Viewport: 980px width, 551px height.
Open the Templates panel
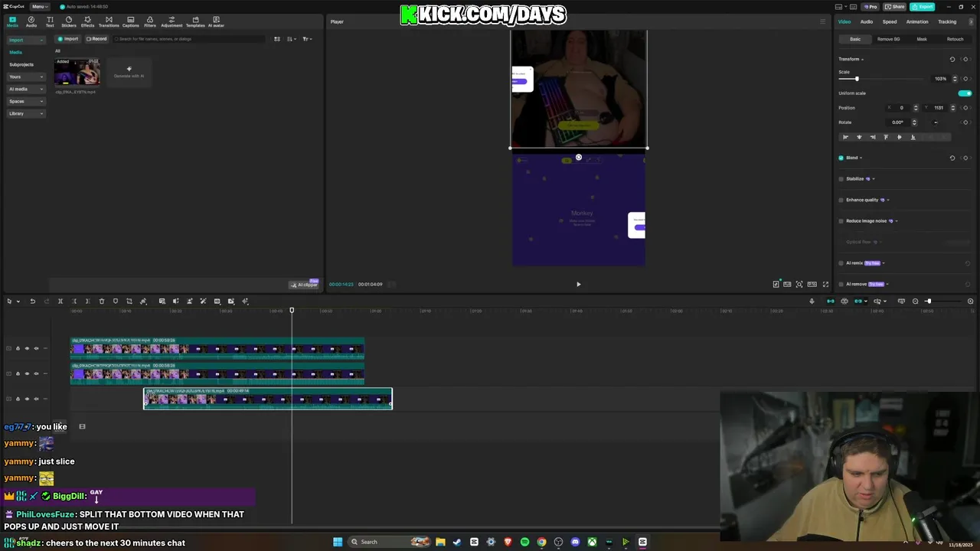click(195, 21)
